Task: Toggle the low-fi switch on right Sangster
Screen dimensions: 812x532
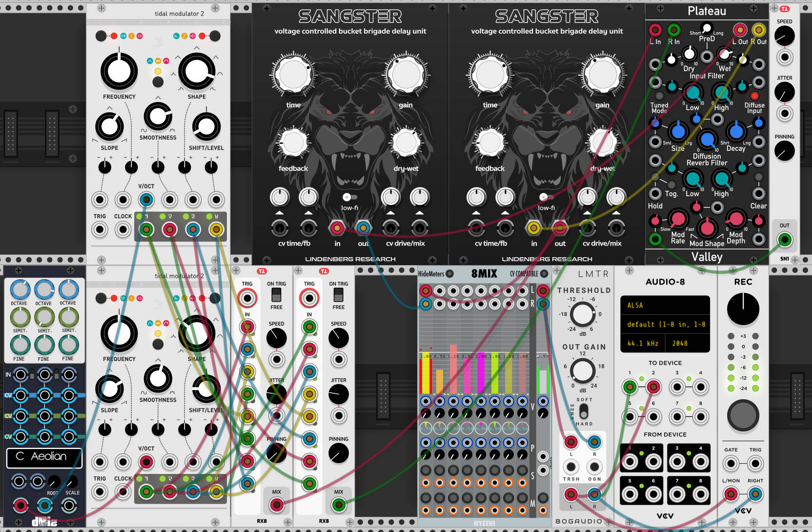Action: [546, 197]
